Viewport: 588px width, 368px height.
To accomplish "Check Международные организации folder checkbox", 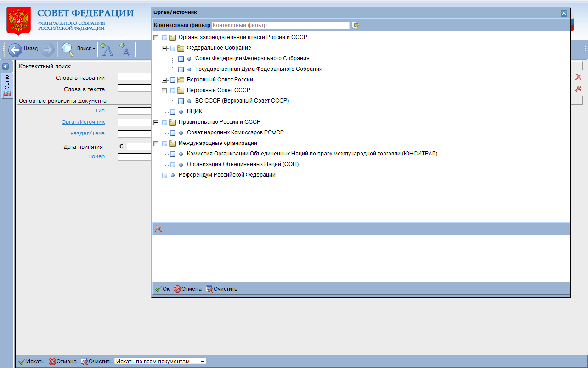I will 164,144.
